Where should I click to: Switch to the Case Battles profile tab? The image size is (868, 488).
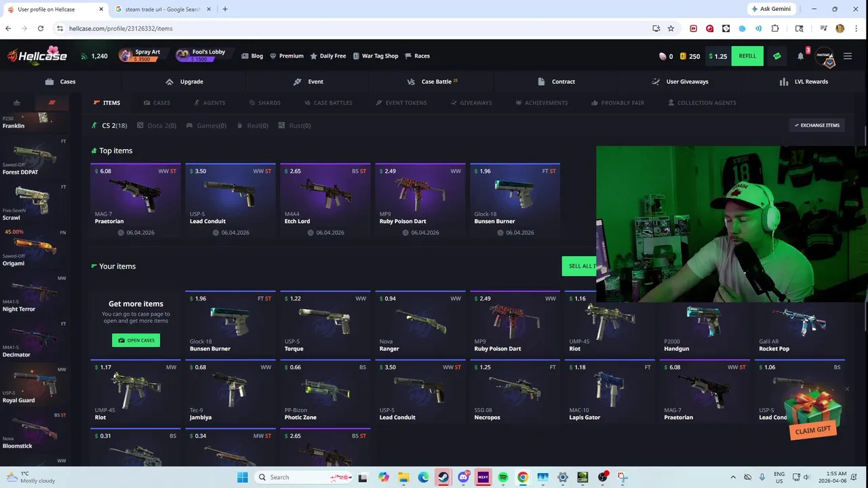tap(328, 103)
